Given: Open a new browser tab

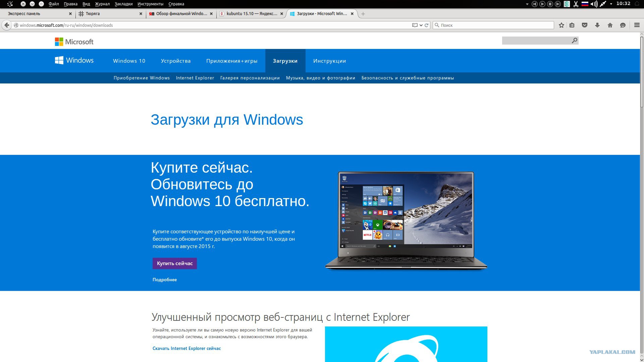Looking at the screenshot, I should tap(363, 14).
